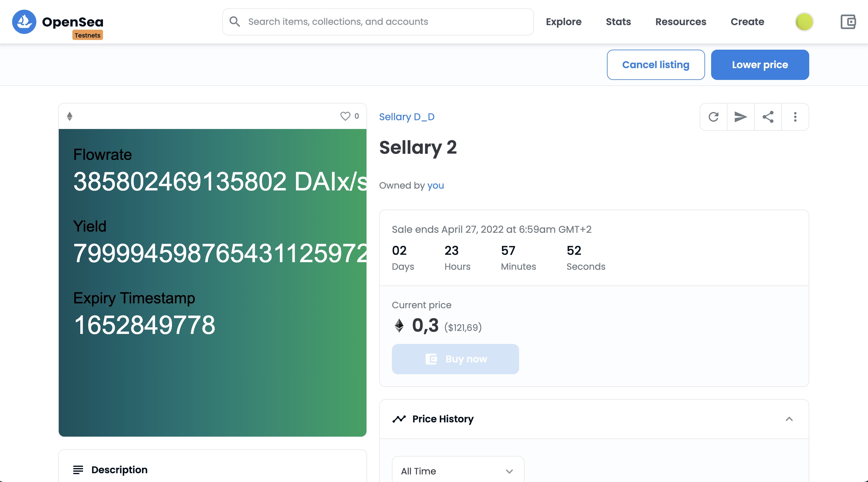Click the search magnifier icon

234,21
